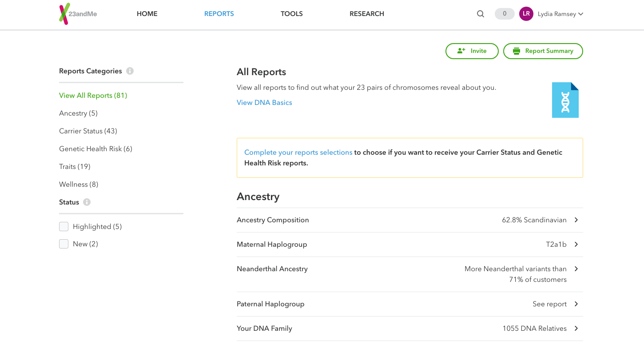Go to the HOME tab
This screenshot has width=644, height=353.
(147, 14)
